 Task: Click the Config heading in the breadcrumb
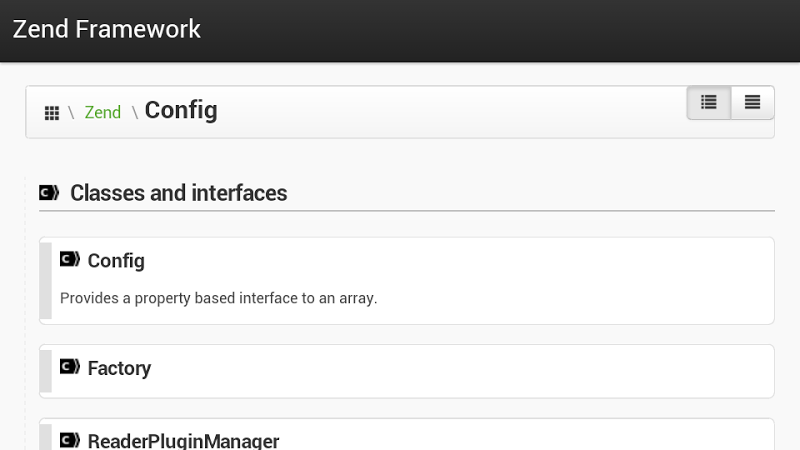coord(181,110)
